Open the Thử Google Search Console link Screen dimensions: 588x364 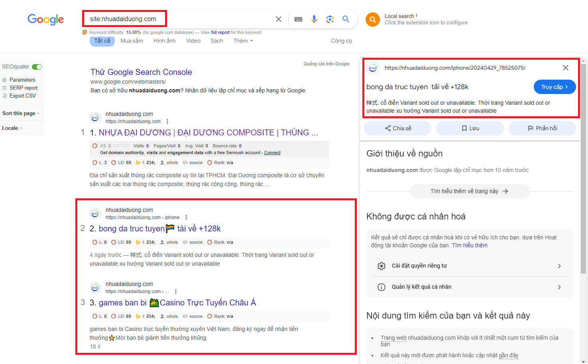141,72
